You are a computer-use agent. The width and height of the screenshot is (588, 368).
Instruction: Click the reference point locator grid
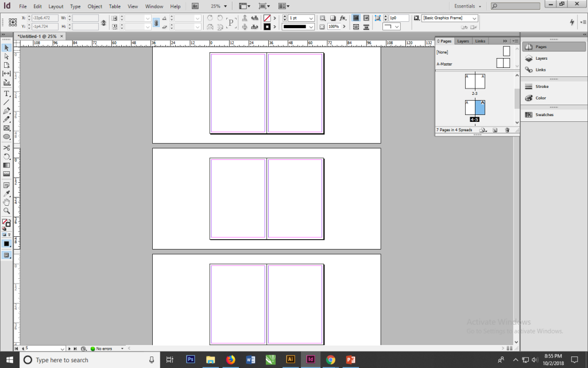point(13,22)
